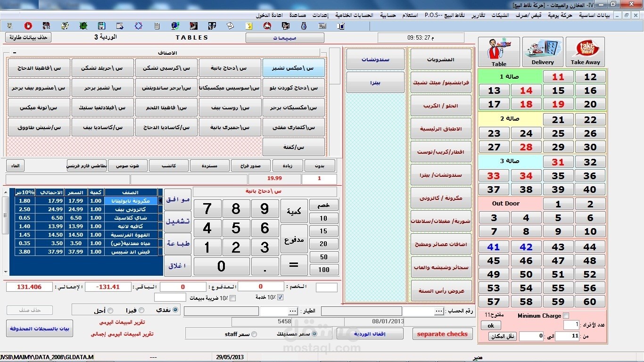
Task: Open the إعدادات settings menu
Action: pyautogui.click(x=320, y=15)
